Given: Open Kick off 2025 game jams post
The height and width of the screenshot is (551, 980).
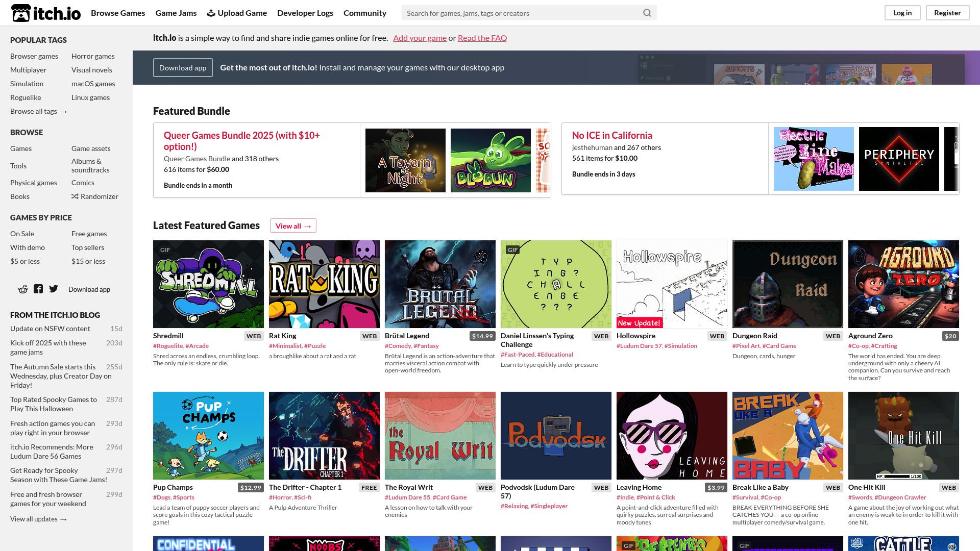Looking at the screenshot, I should pyautogui.click(x=48, y=347).
